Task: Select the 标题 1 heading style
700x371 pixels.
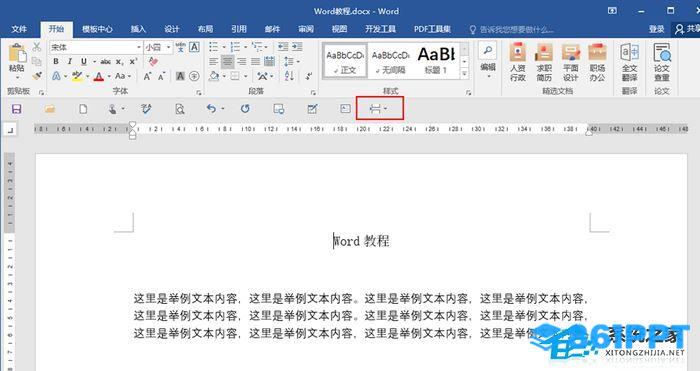Action: click(436, 61)
